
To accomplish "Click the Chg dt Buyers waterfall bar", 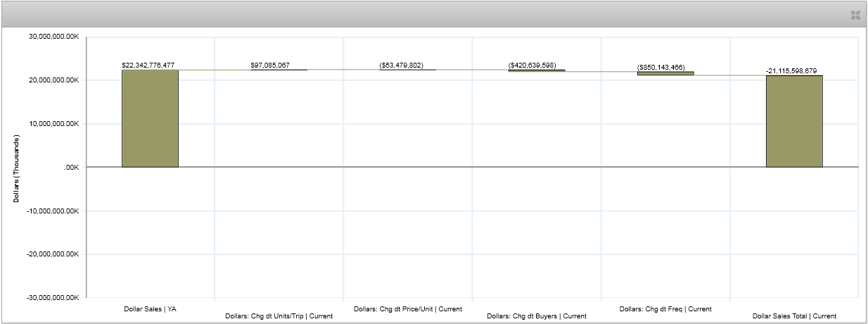I will [x=536, y=70].
